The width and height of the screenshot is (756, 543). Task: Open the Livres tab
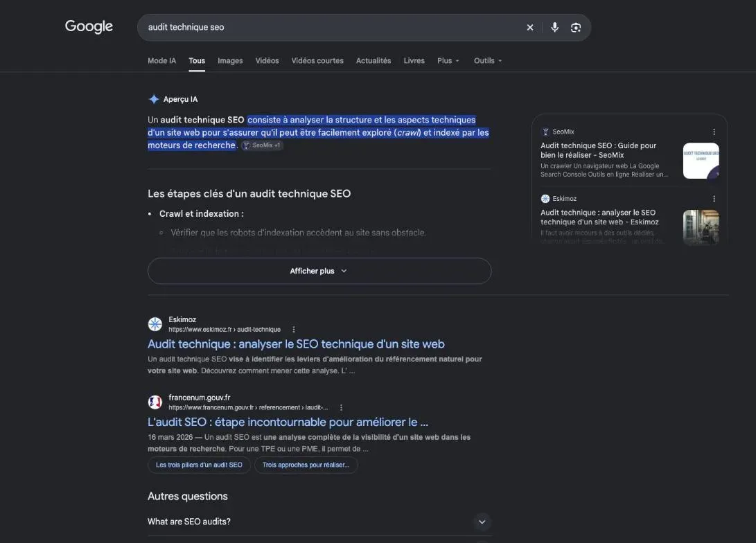click(x=414, y=61)
